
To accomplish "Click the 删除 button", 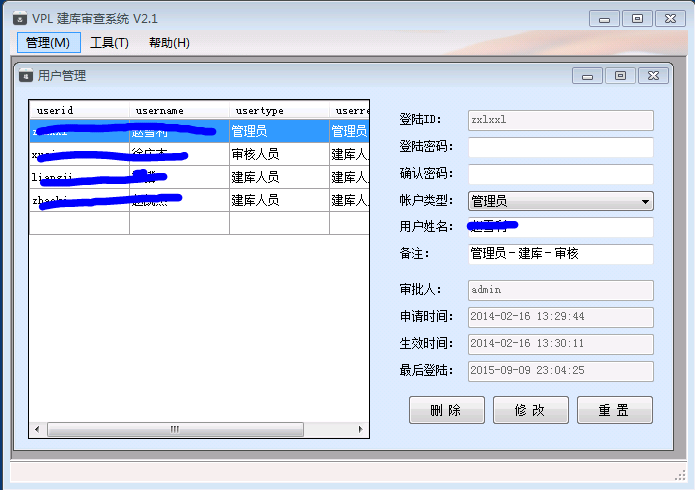I will (446, 410).
